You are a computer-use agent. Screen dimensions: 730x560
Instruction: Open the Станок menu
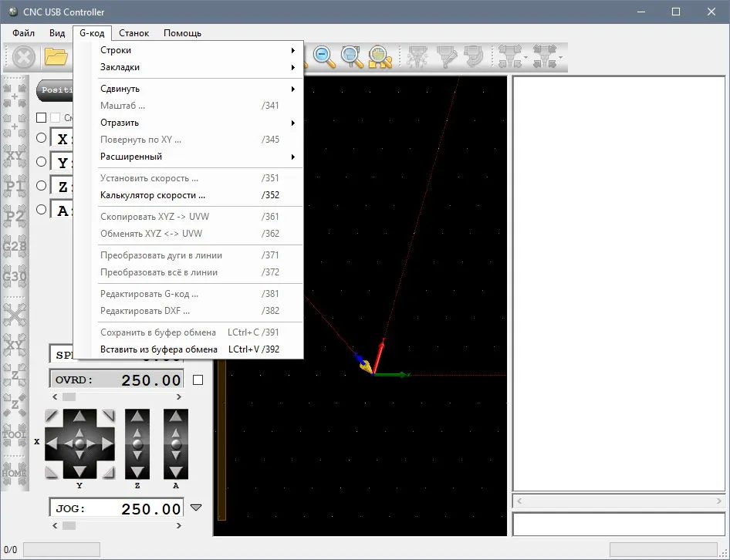coord(133,33)
